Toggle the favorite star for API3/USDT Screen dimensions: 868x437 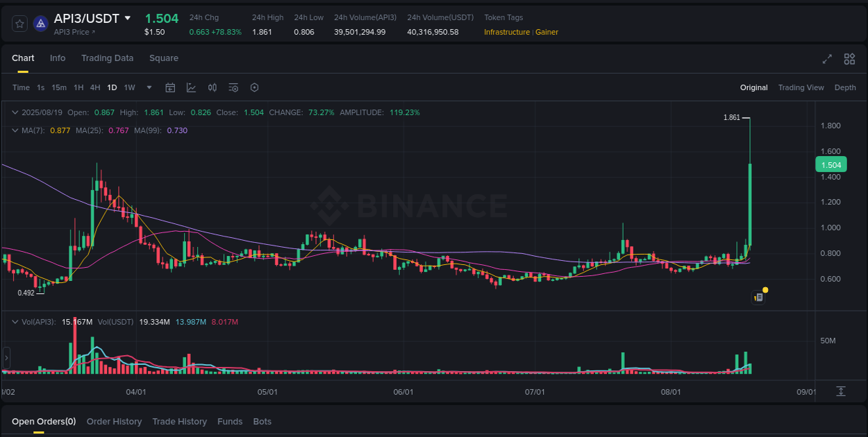pyautogui.click(x=19, y=23)
